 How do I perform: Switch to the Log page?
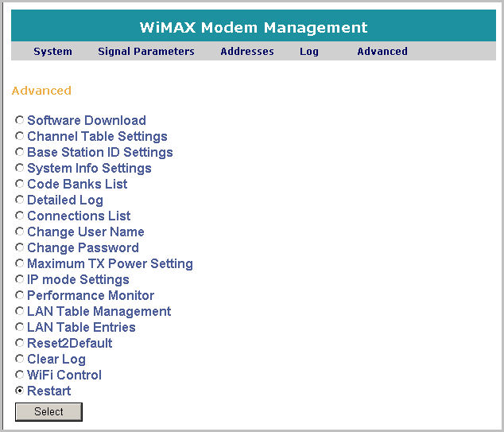(x=309, y=52)
